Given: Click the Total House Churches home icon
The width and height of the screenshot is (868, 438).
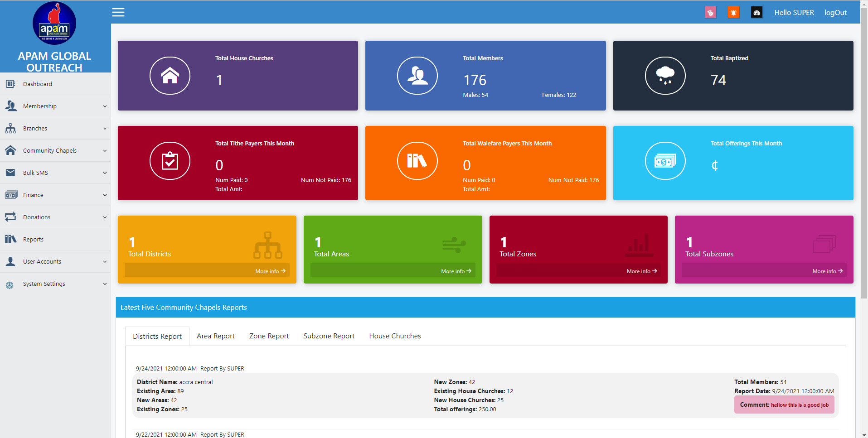Looking at the screenshot, I should pos(170,76).
